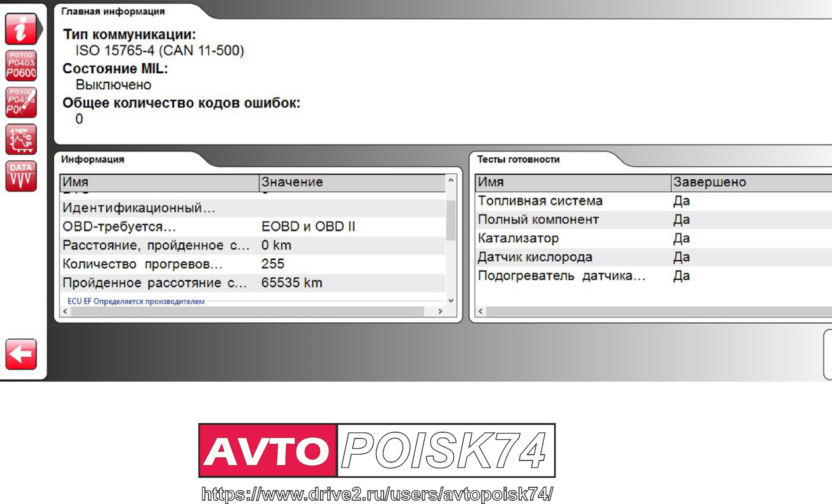Open the main information icon

point(20,29)
